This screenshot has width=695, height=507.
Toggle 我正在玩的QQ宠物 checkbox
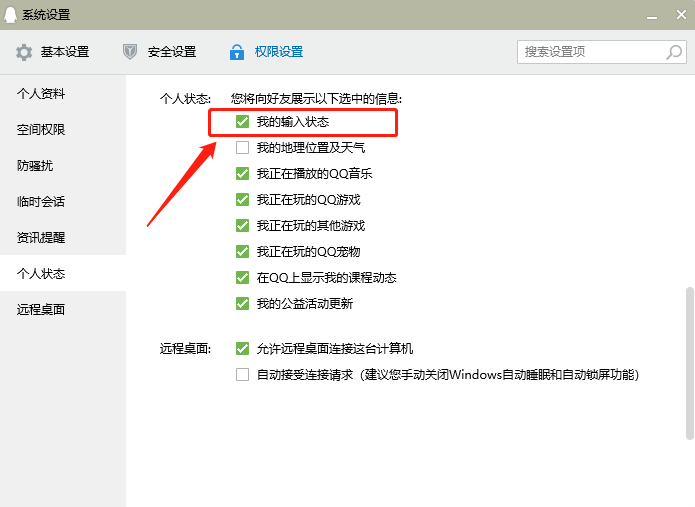[242, 252]
